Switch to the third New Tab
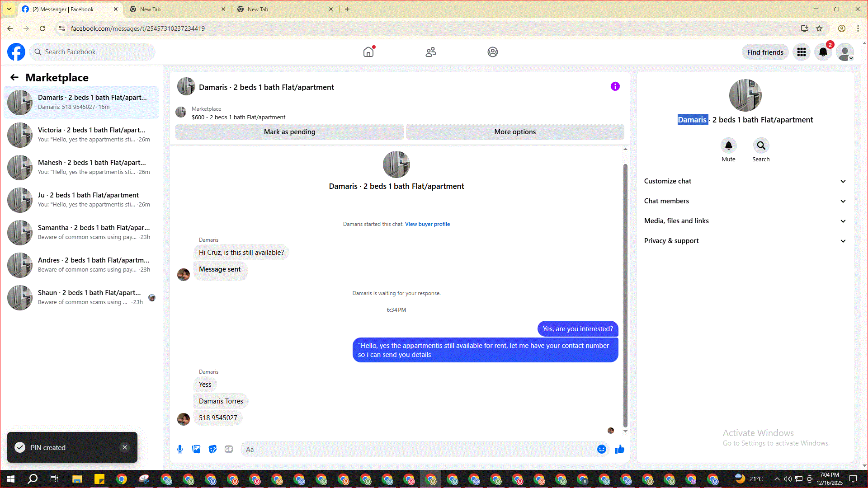 285,9
